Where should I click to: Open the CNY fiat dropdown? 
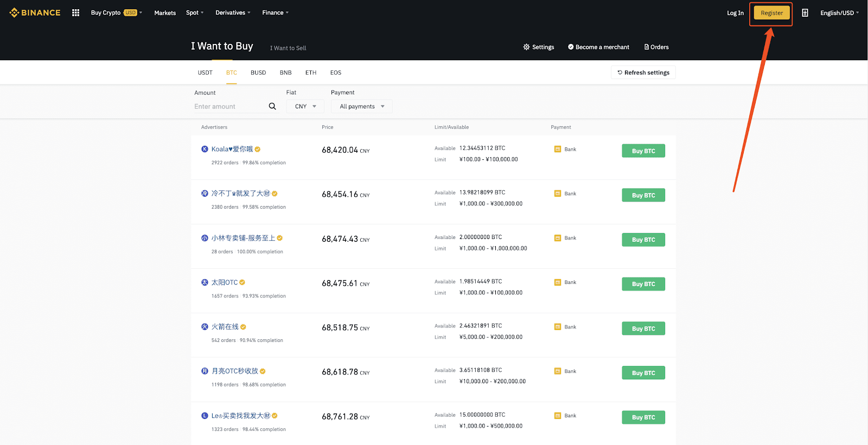[305, 106]
